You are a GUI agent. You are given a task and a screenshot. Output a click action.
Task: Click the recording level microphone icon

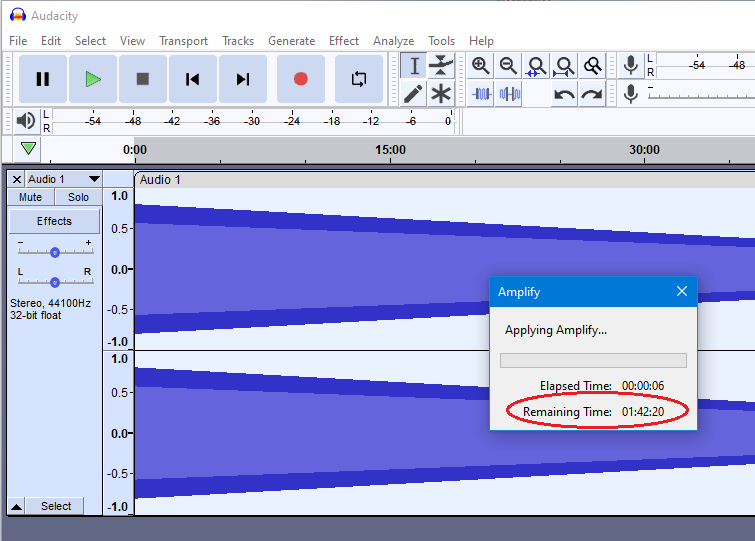coord(631,94)
